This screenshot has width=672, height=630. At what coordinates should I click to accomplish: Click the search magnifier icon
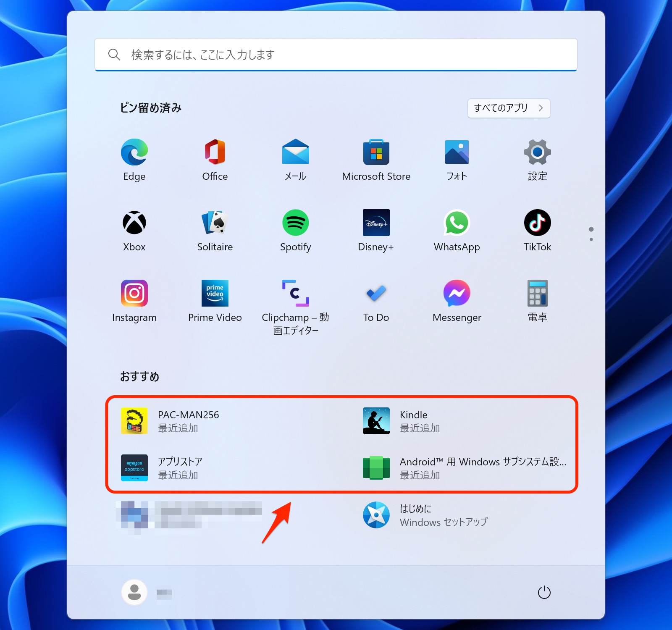coord(114,55)
